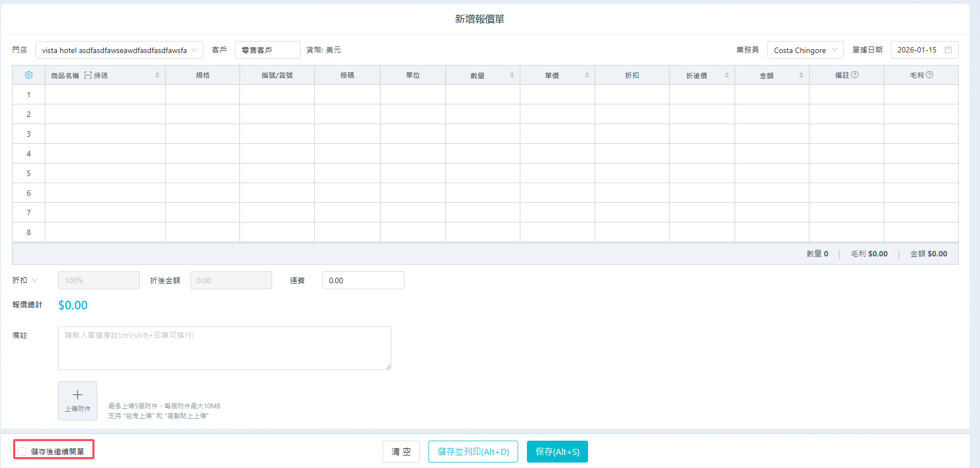980x468 pixels.
Task: Open table column settings gear icon
Action: 29,75
